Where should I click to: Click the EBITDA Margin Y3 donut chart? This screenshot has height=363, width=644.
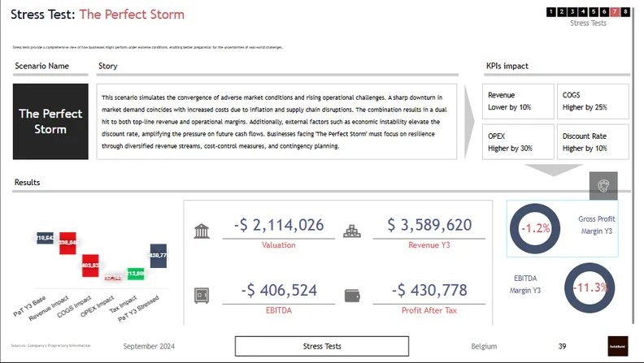pyautogui.click(x=590, y=288)
